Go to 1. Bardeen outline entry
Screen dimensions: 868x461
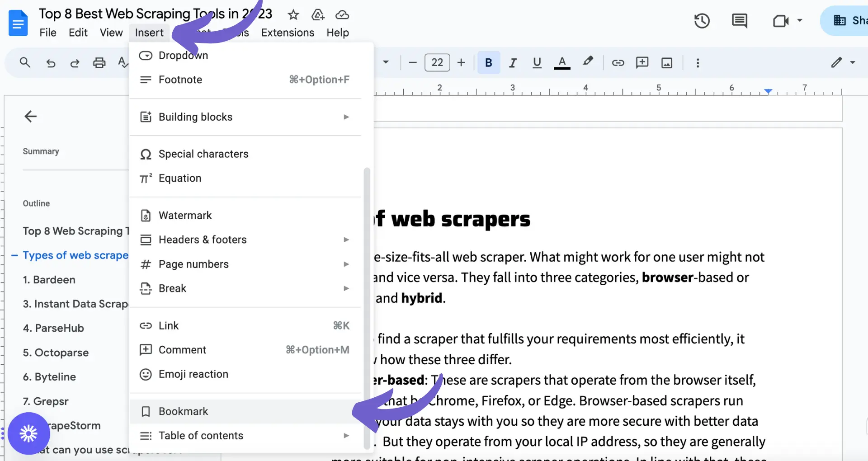[49, 280]
